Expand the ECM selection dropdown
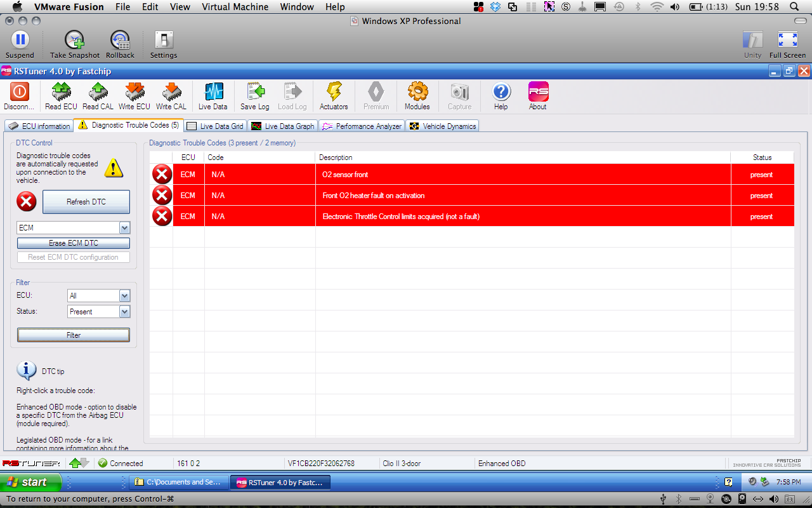Viewport: 812px width, 508px height. point(124,228)
